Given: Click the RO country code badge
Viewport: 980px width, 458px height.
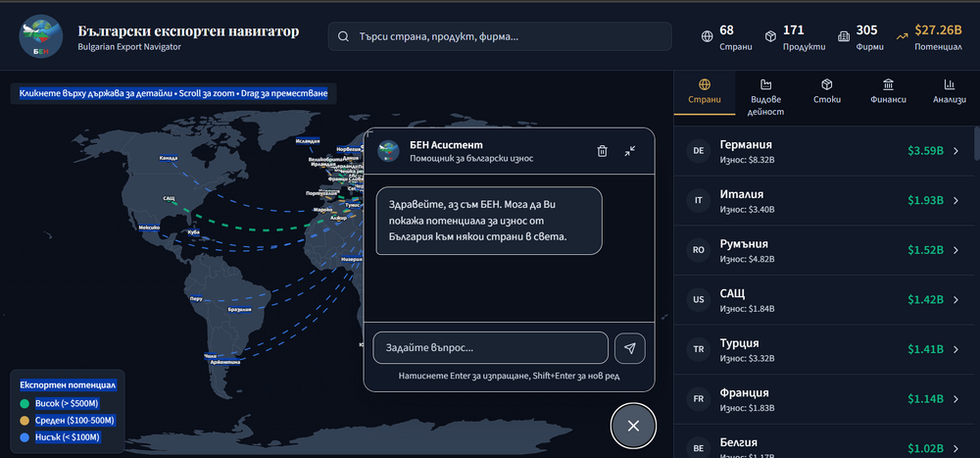Looking at the screenshot, I should tap(699, 250).
